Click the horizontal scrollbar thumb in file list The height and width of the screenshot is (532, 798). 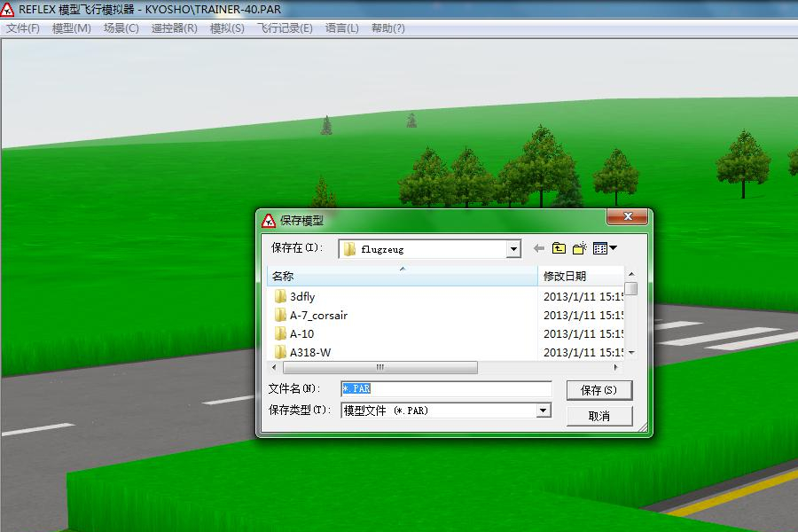pos(380,367)
